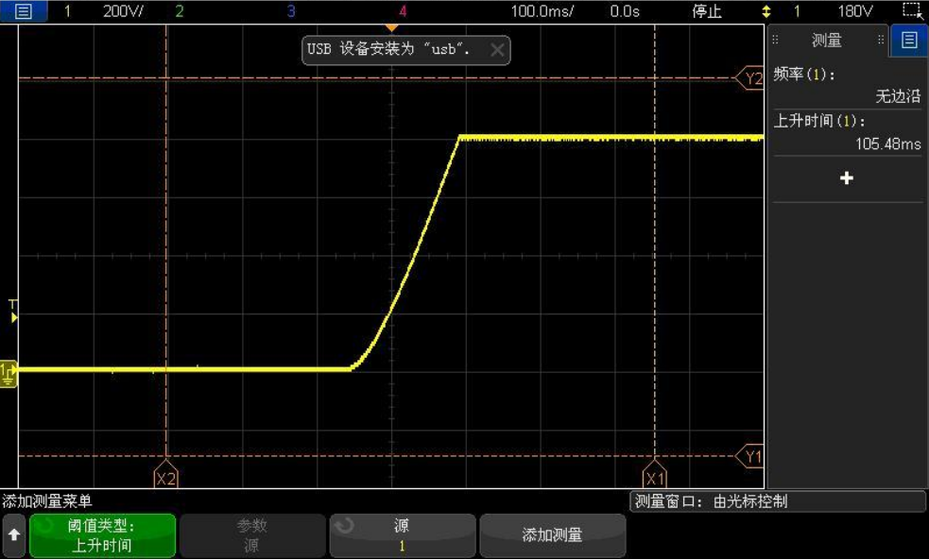The height and width of the screenshot is (560, 929).
Task: Open the 源 1 source selector
Action: coord(403,535)
